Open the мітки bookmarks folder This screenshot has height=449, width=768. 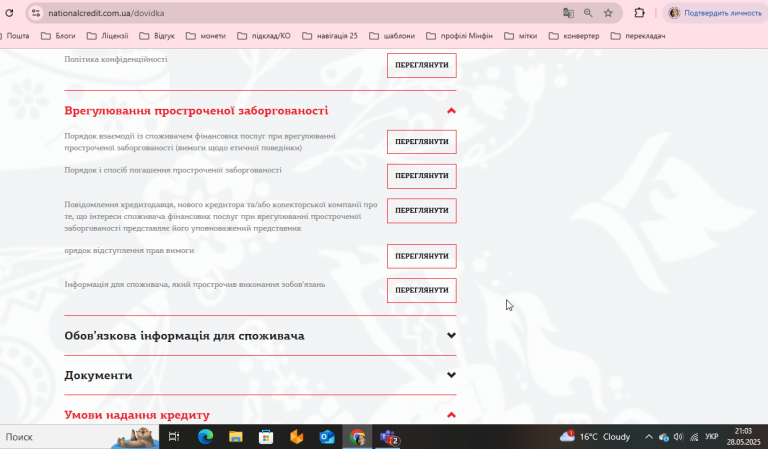pos(521,36)
